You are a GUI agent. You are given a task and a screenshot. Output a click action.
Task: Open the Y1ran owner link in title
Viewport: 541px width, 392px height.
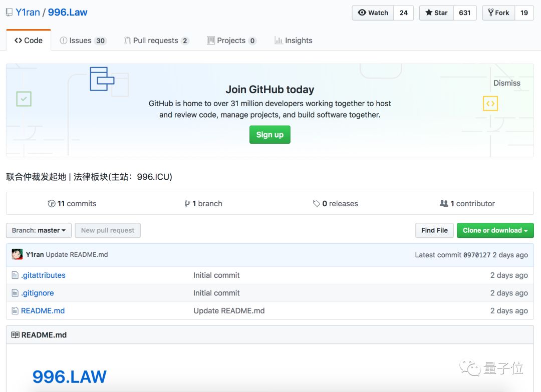28,13
